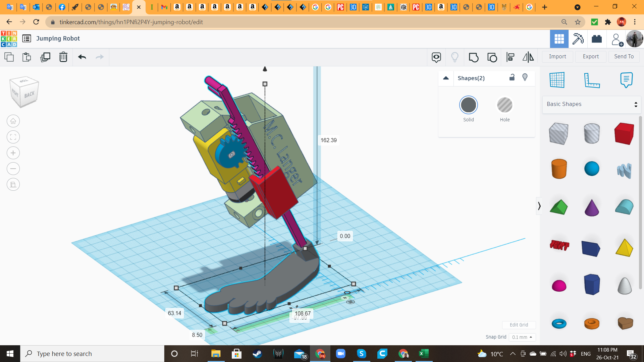Collapse the Shapes(2) inspector panel

446,78
